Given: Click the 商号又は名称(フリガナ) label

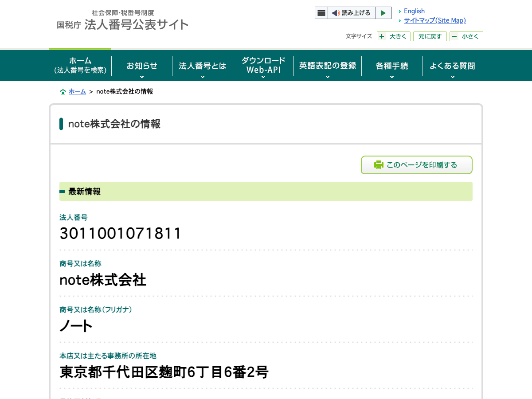Looking at the screenshot, I should coord(96,309).
